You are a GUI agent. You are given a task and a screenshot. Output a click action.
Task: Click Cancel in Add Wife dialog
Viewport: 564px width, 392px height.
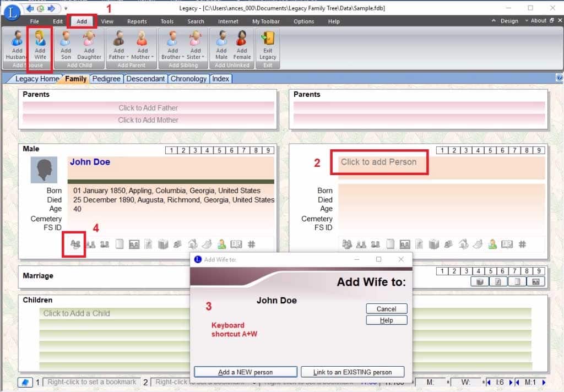coord(386,308)
